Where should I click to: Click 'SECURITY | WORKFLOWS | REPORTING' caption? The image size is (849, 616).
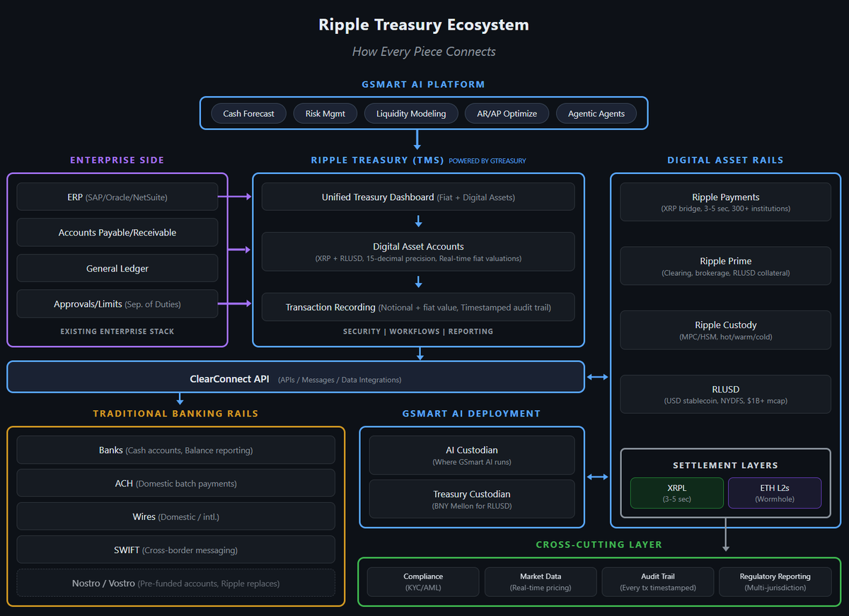[x=418, y=331]
